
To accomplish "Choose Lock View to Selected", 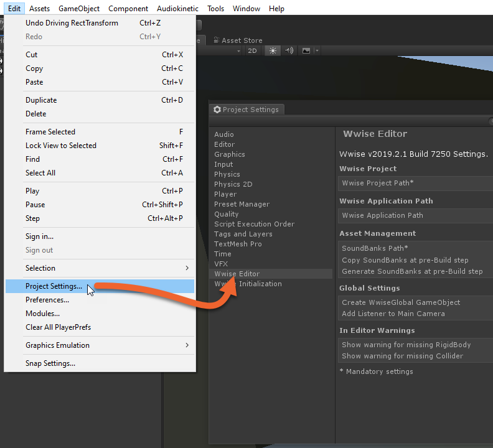I will coord(100,146).
